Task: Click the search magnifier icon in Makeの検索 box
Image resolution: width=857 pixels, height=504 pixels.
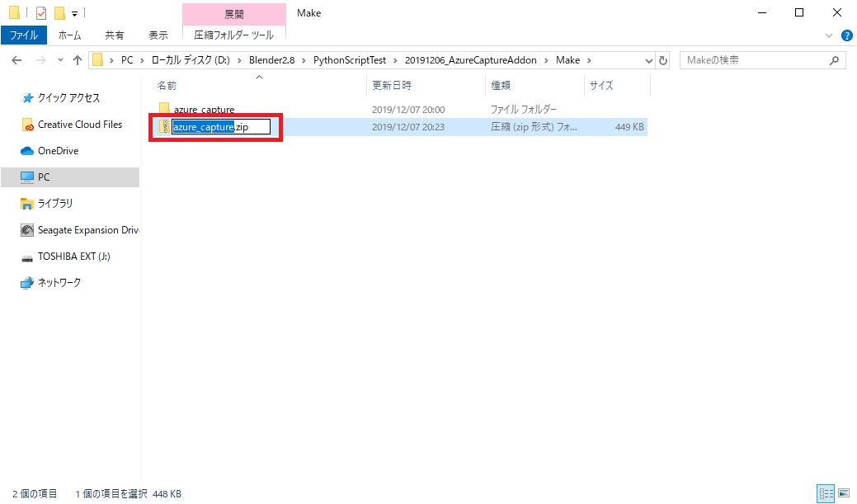Action: 835,59
